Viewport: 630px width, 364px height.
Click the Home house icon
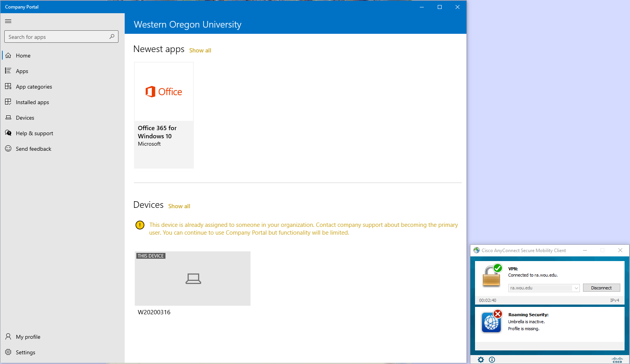(8, 56)
